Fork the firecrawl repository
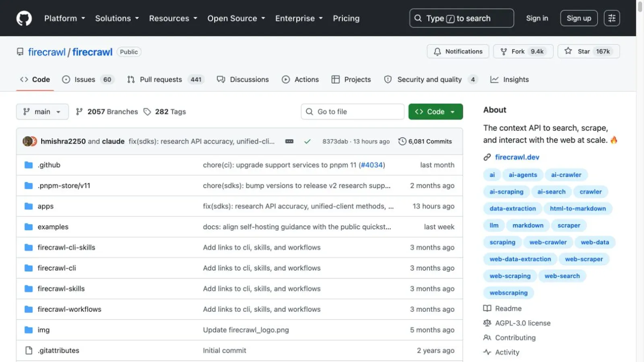Viewport: 644px width, 362px height. pos(523,51)
